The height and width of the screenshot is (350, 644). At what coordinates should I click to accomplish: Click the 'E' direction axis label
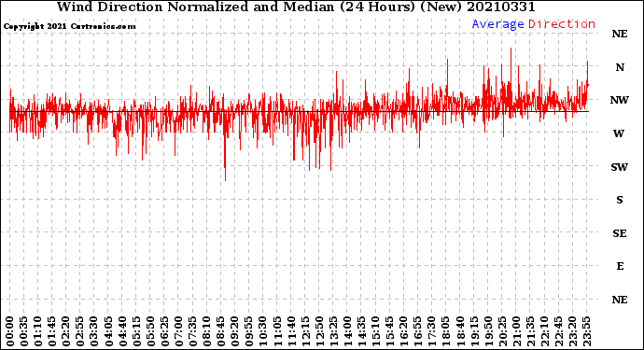coord(620,266)
